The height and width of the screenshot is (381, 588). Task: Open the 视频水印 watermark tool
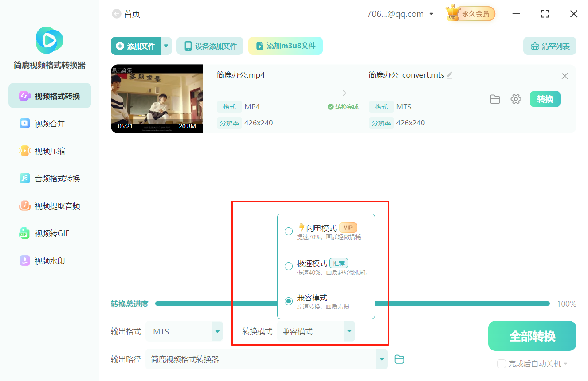click(49, 260)
